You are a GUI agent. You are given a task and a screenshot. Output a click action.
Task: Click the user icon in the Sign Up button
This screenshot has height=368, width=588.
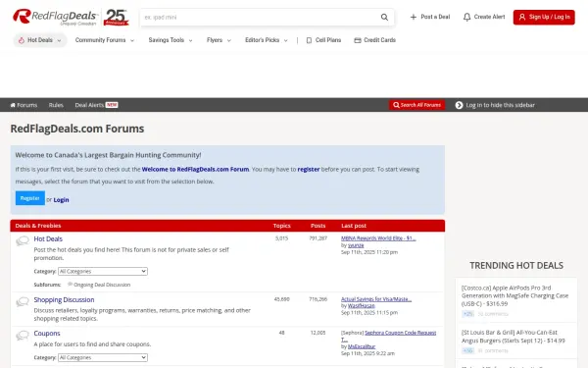pyautogui.click(x=522, y=17)
